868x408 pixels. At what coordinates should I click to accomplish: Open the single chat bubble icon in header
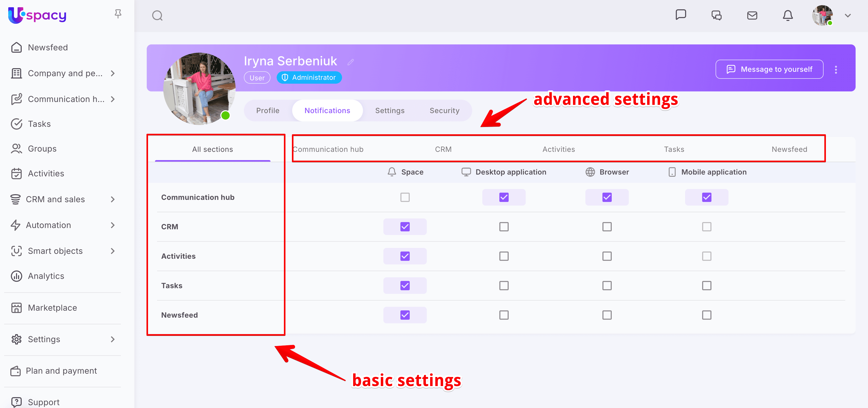point(681,15)
